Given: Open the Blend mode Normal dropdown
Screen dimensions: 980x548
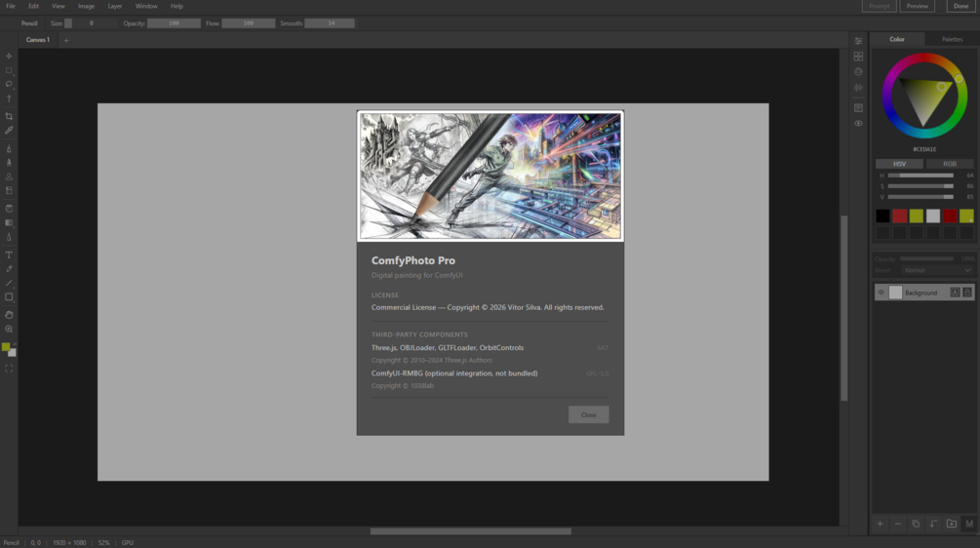Looking at the screenshot, I should 937,270.
